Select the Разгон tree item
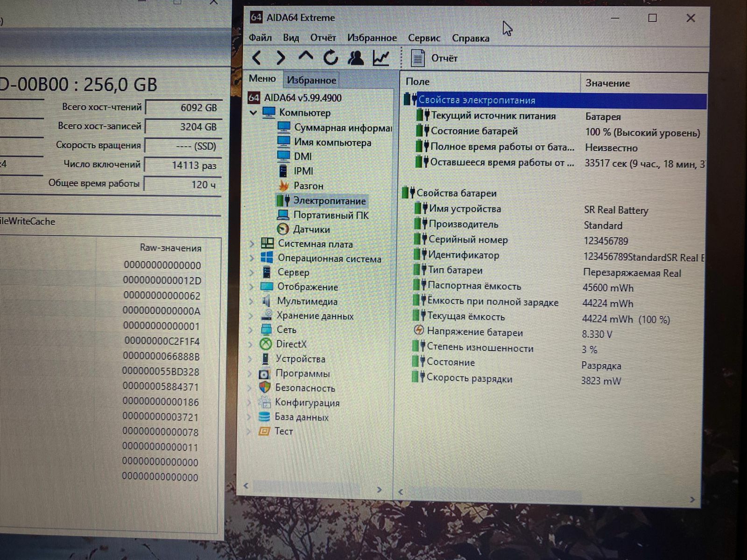This screenshot has width=747, height=560. click(300, 186)
